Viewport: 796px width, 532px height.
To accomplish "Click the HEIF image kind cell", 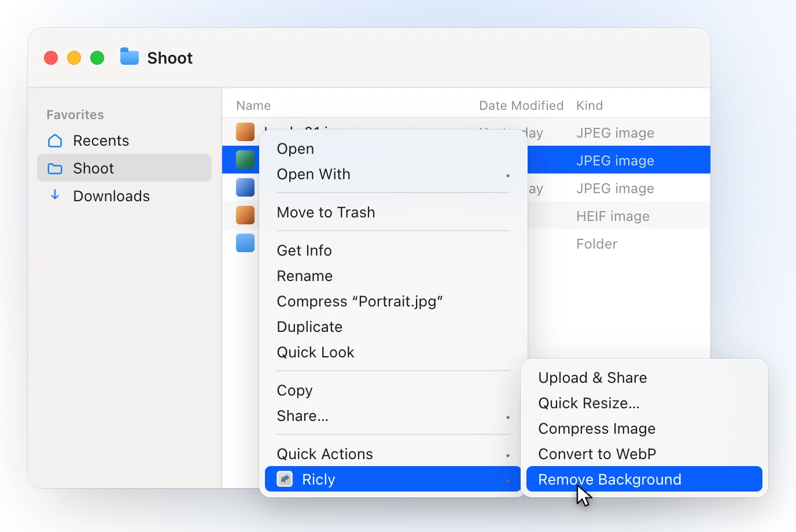I will 613,216.
